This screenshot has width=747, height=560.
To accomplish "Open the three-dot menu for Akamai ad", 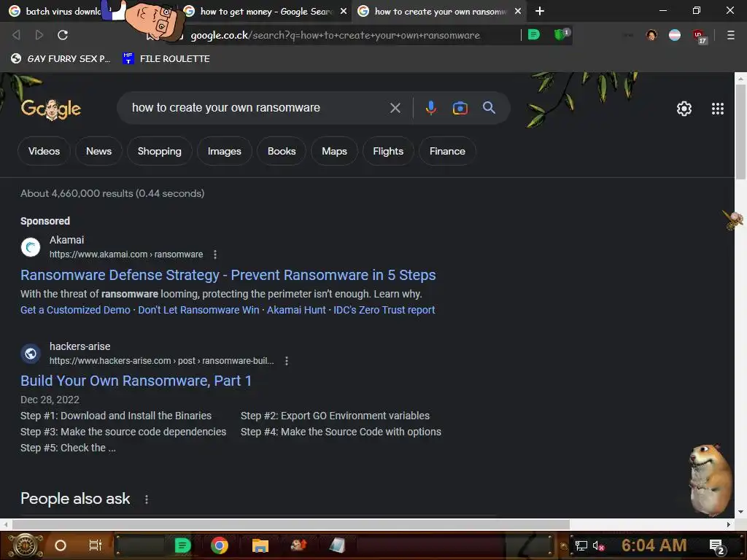I will point(215,254).
